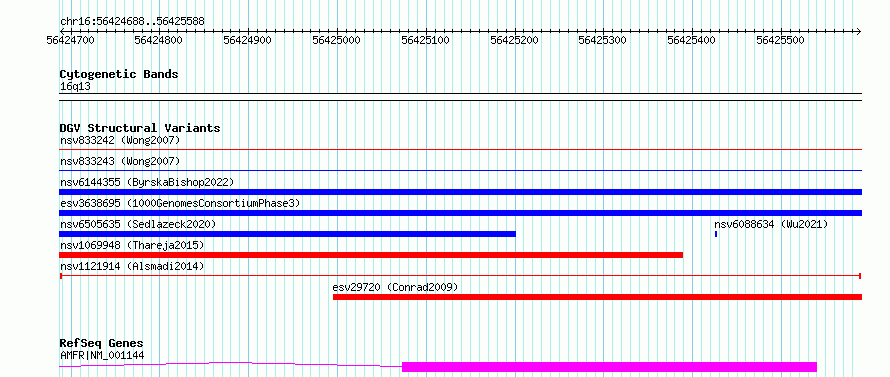Image resolution: width=890 pixels, height=377 pixels.
Task: Click the chr16:56424688..56425588 coordinate label
Action: click(132, 21)
